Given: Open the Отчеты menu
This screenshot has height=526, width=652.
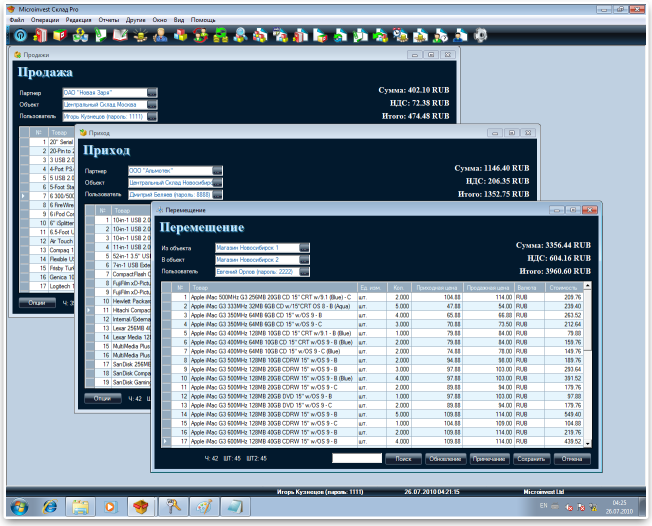Looking at the screenshot, I should click(x=109, y=20).
